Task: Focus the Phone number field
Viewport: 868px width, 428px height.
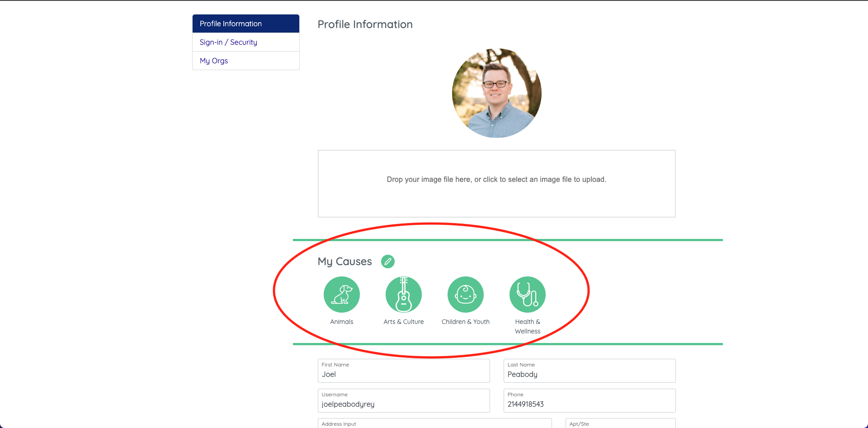Action: 590,400
